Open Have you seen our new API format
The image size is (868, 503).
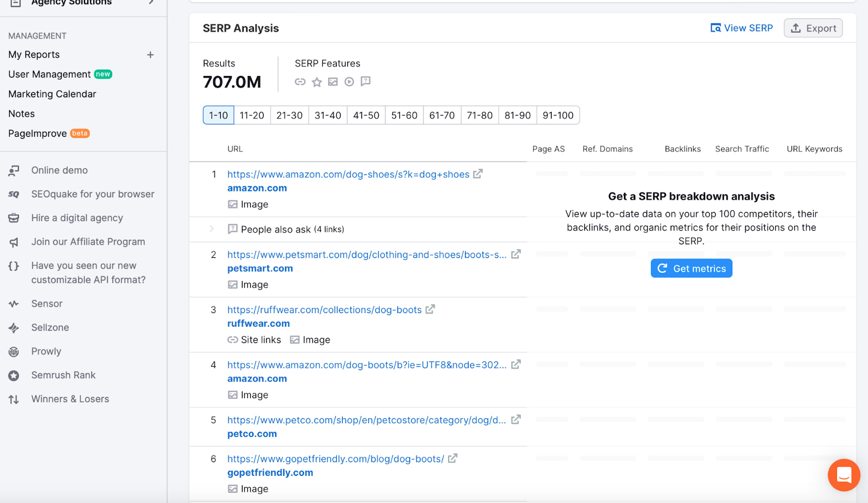point(88,273)
